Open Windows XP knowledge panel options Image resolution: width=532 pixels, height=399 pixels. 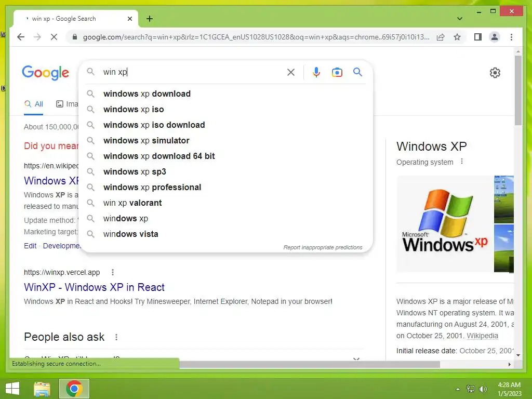462,162
